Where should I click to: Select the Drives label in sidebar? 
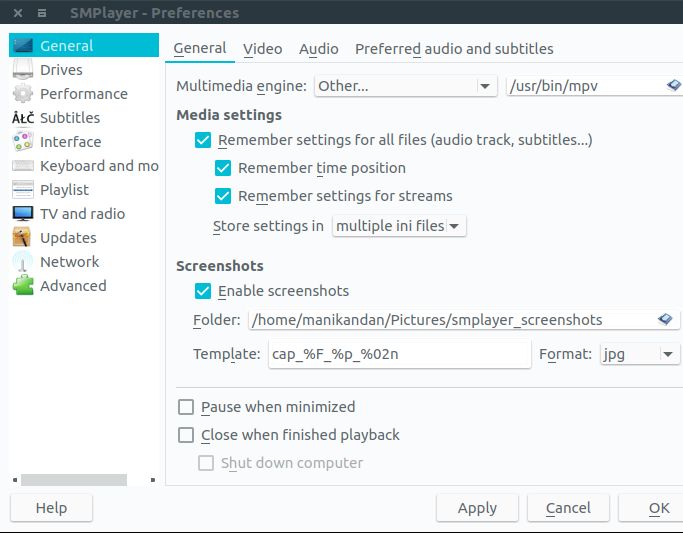coord(61,70)
